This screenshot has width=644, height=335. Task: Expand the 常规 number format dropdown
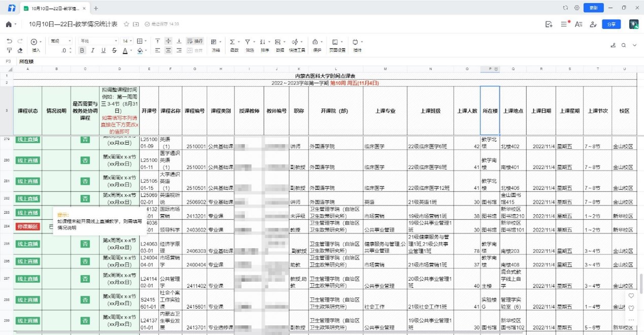[60, 41]
